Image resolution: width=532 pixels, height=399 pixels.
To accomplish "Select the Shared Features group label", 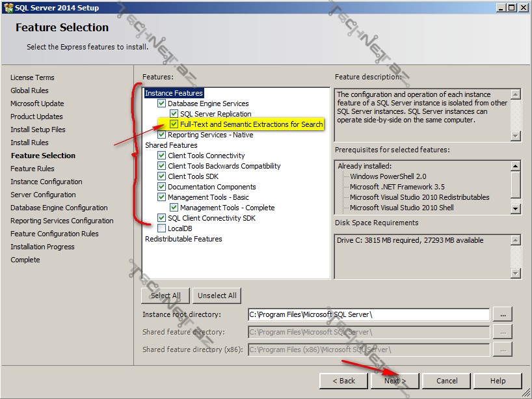I will click(x=170, y=144).
